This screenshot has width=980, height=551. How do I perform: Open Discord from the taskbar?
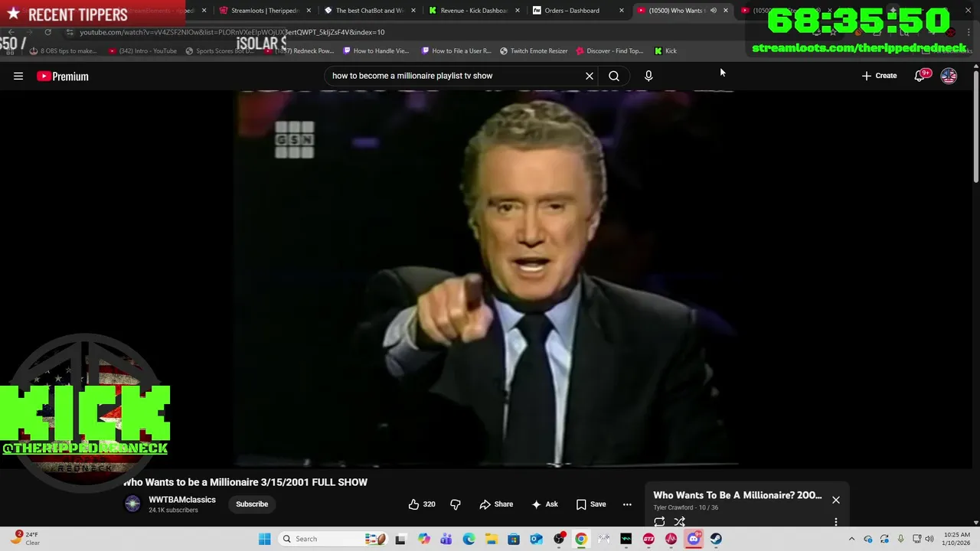(x=694, y=539)
